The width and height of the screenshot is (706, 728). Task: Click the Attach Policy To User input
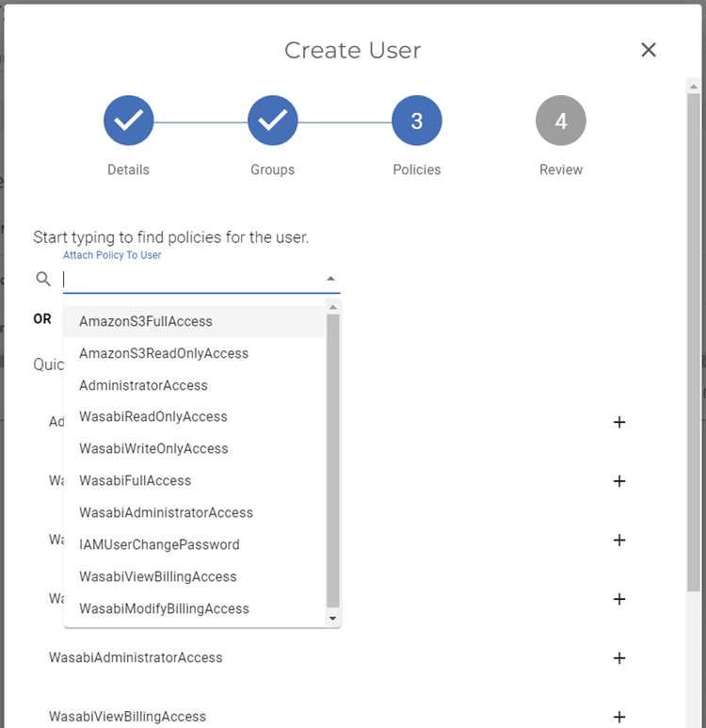[188, 279]
